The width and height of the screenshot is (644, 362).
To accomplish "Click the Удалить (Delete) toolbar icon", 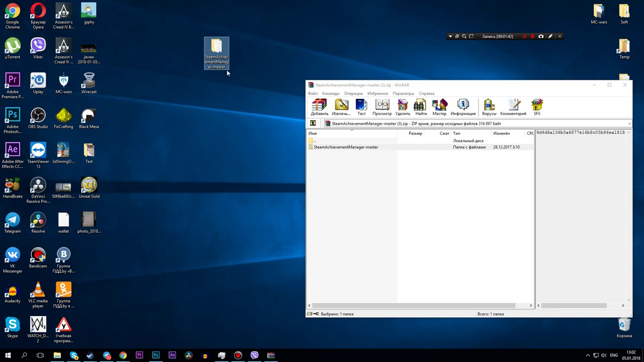I will 403,107.
